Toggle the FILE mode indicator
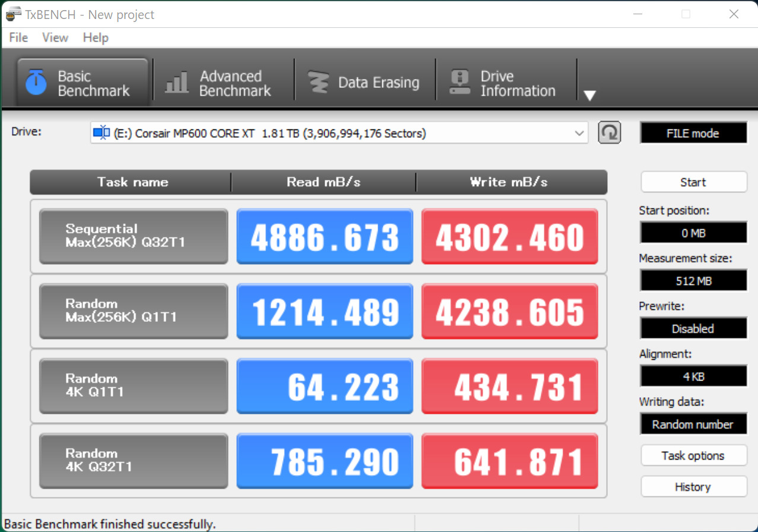 [x=693, y=134]
